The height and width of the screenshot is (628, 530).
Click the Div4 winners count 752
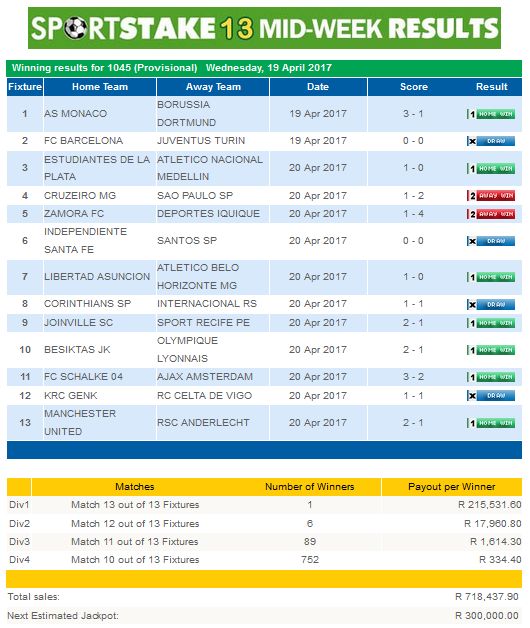pyautogui.click(x=310, y=560)
